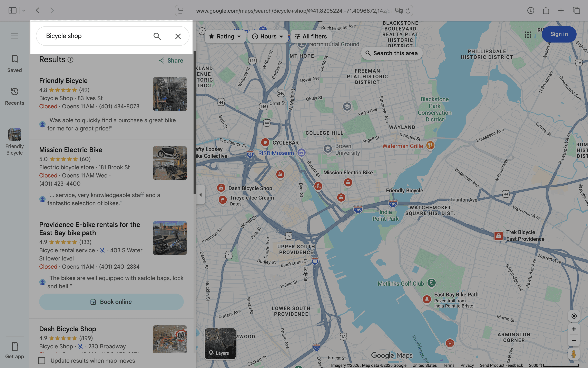Go back in Safari history
588x368 pixels.
pos(37,10)
